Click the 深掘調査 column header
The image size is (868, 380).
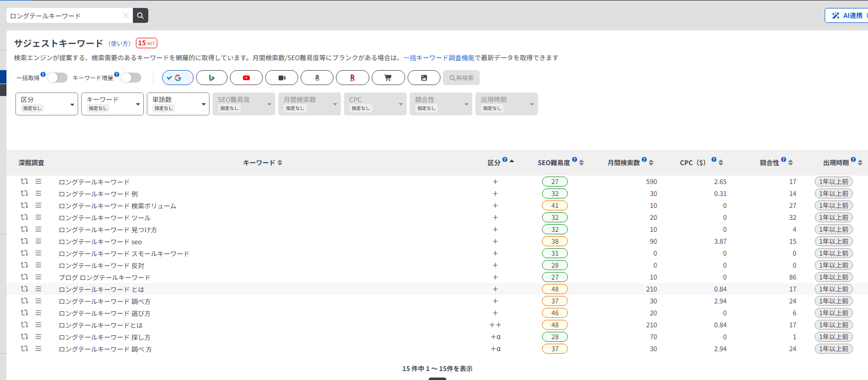[x=31, y=163]
